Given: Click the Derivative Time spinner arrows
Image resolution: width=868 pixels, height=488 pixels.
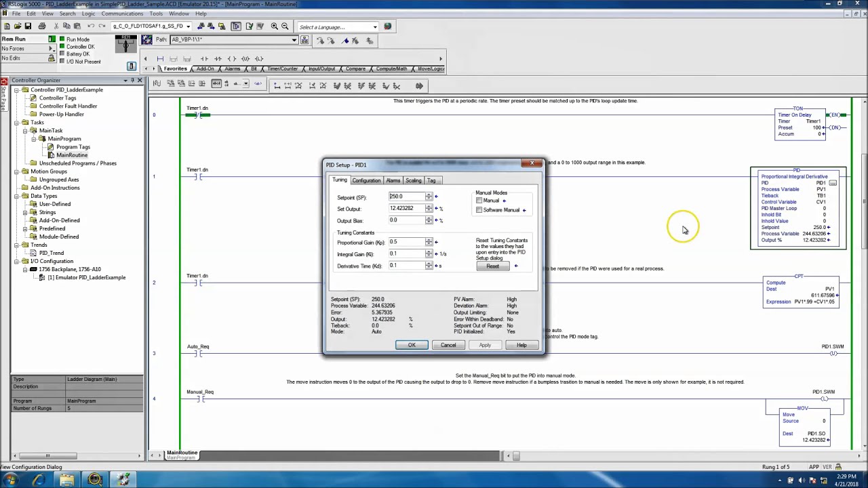Looking at the screenshot, I should pos(429,266).
